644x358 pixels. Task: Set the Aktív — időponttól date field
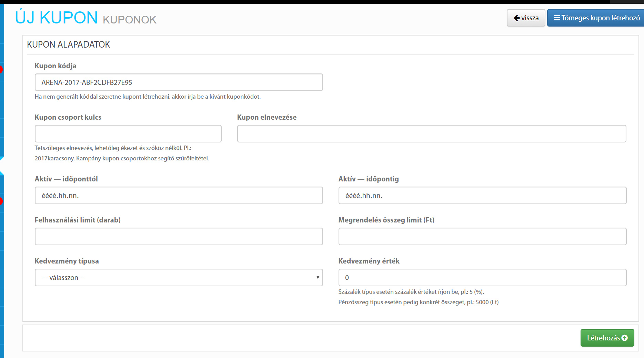[179, 196]
